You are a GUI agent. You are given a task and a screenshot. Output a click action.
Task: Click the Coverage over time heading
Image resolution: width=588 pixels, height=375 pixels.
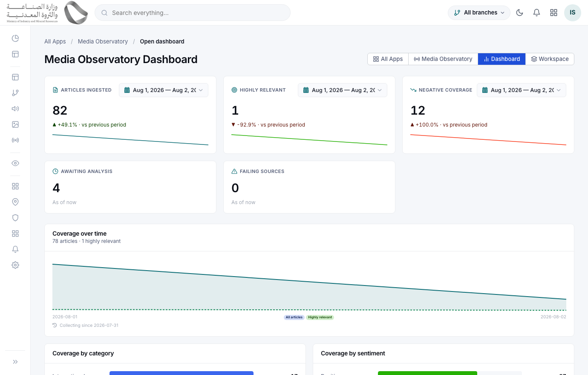(79, 234)
